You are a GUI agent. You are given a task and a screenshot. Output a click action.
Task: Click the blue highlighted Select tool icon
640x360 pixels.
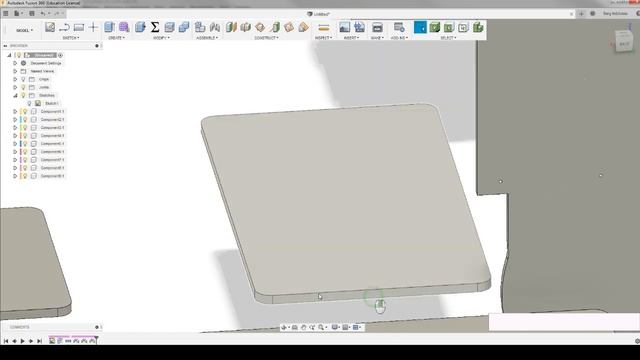click(x=420, y=27)
